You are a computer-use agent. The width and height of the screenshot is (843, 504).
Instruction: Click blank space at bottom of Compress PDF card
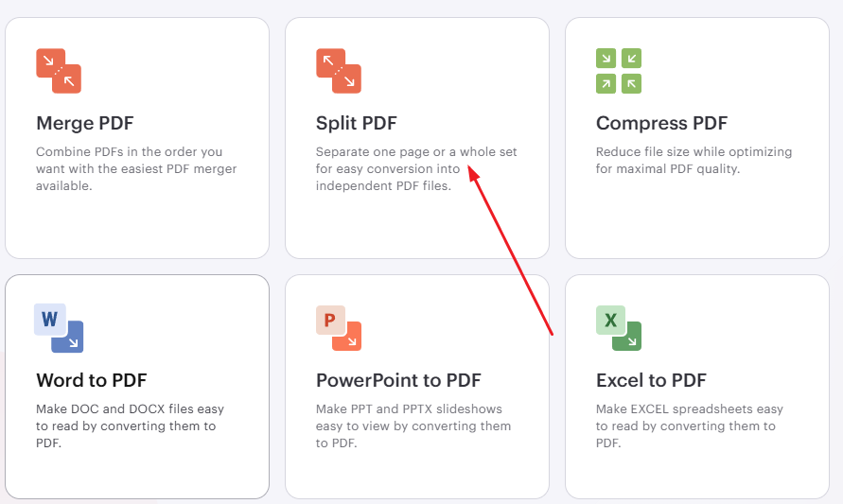click(x=696, y=227)
